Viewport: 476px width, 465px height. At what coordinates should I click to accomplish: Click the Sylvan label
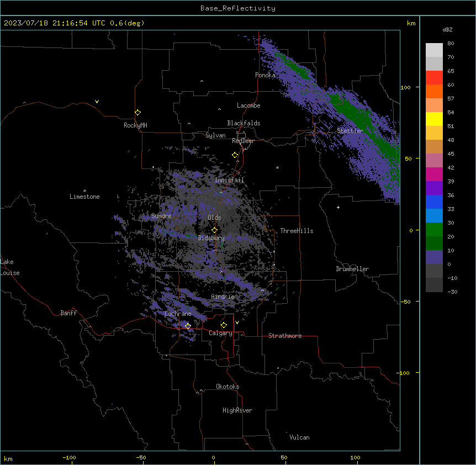215,135
